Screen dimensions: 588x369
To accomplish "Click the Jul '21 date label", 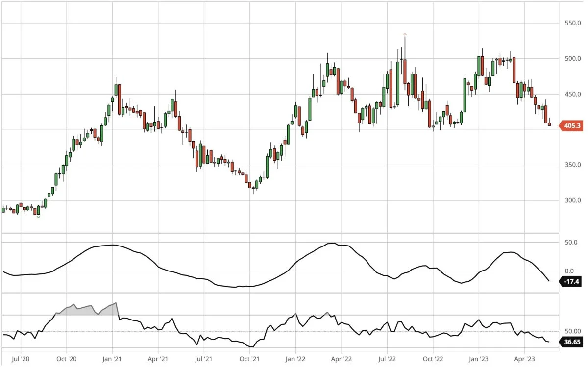I will coord(203,359).
